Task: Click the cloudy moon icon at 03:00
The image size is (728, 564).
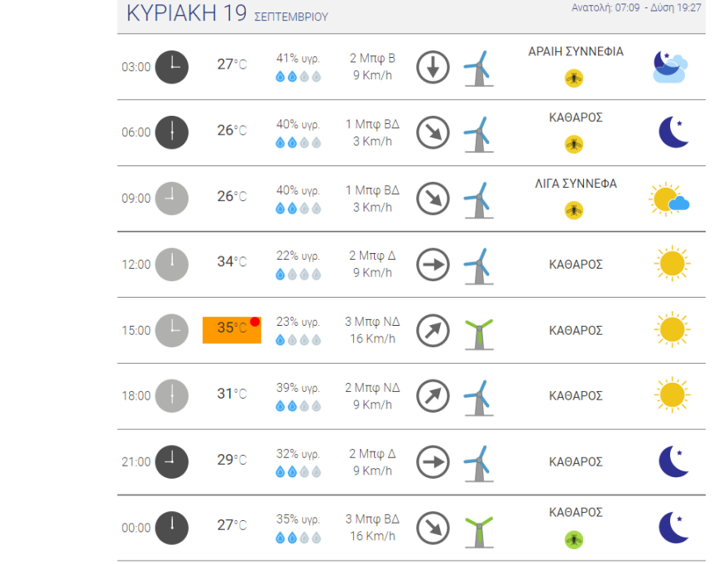Action: pos(669,67)
